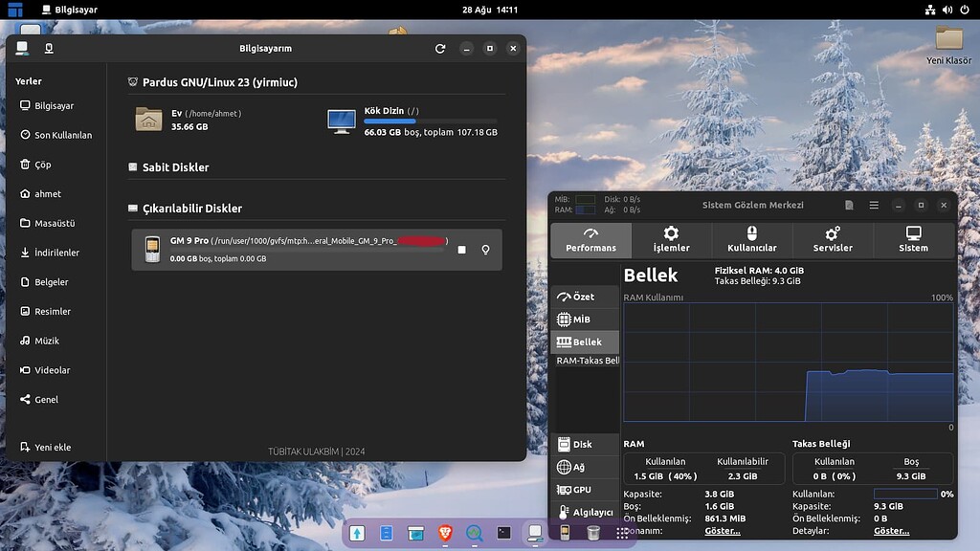
Task: Refresh the Bilgisayarım view
Action: pyautogui.click(x=440, y=48)
